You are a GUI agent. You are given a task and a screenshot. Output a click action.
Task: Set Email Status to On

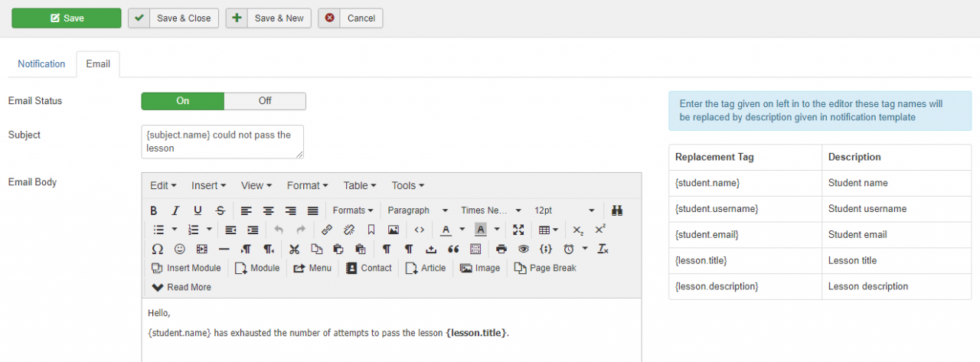pos(183,101)
